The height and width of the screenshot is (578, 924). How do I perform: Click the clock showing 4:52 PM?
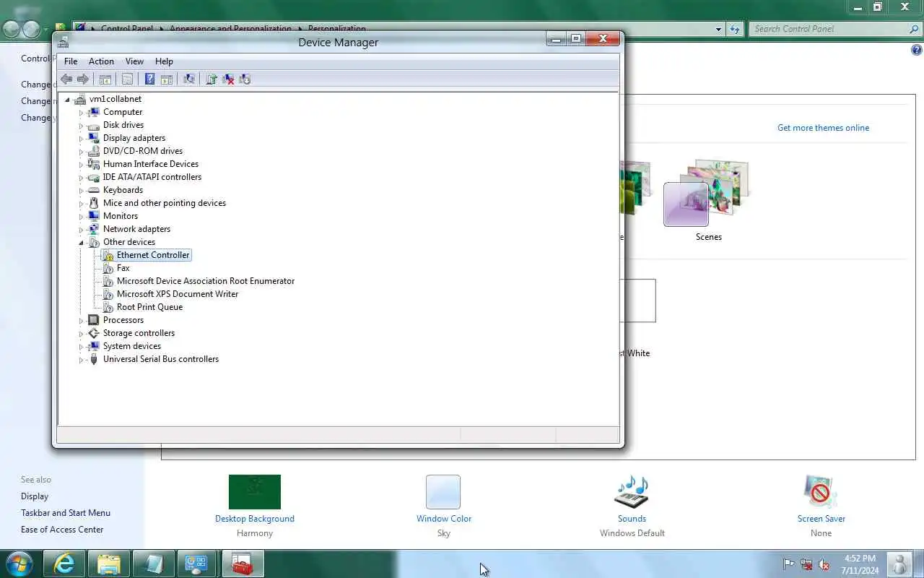860,558
